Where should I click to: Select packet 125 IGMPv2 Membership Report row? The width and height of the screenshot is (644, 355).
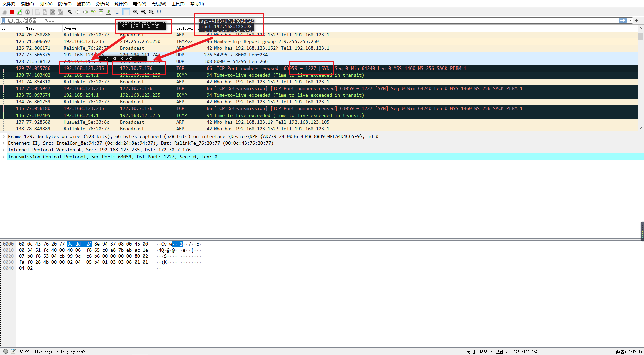click(319, 41)
